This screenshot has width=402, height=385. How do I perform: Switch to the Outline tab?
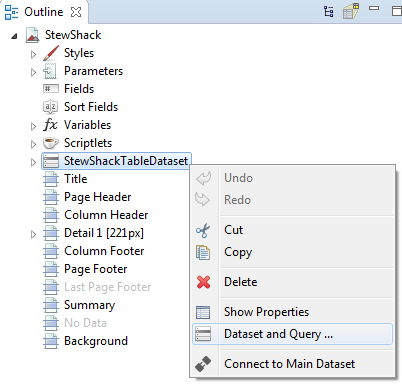pyautogui.click(x=44, y=12)
